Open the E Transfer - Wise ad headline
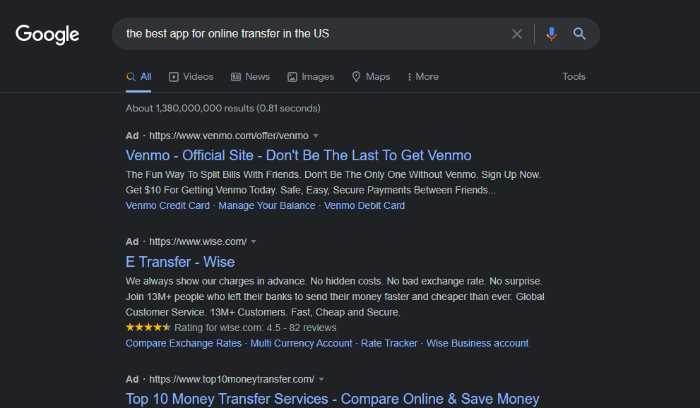 [180, 262]
